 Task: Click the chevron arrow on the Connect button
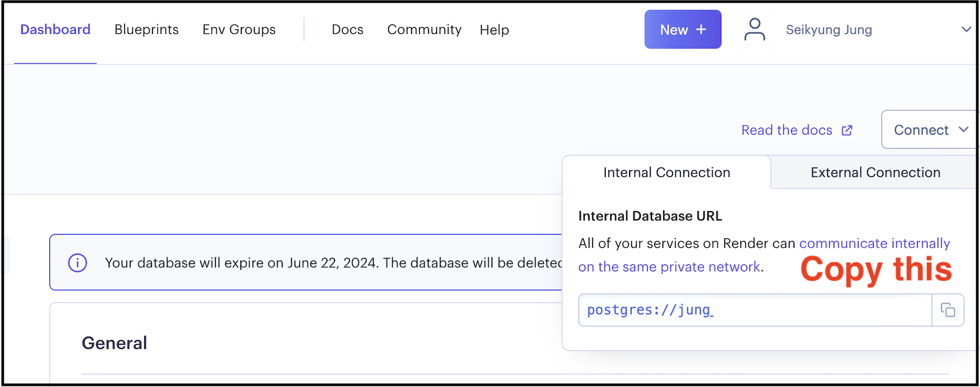tap(963, 130)
